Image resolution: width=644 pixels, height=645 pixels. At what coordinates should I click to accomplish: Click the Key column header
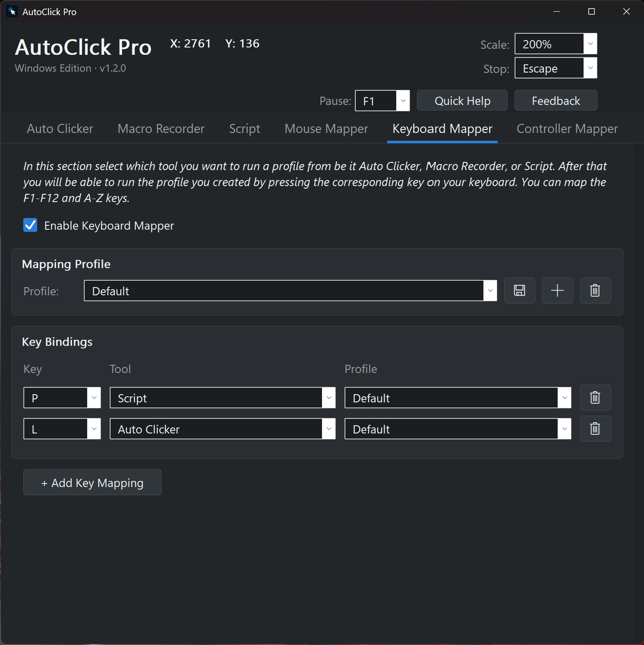tap(33, 370)
